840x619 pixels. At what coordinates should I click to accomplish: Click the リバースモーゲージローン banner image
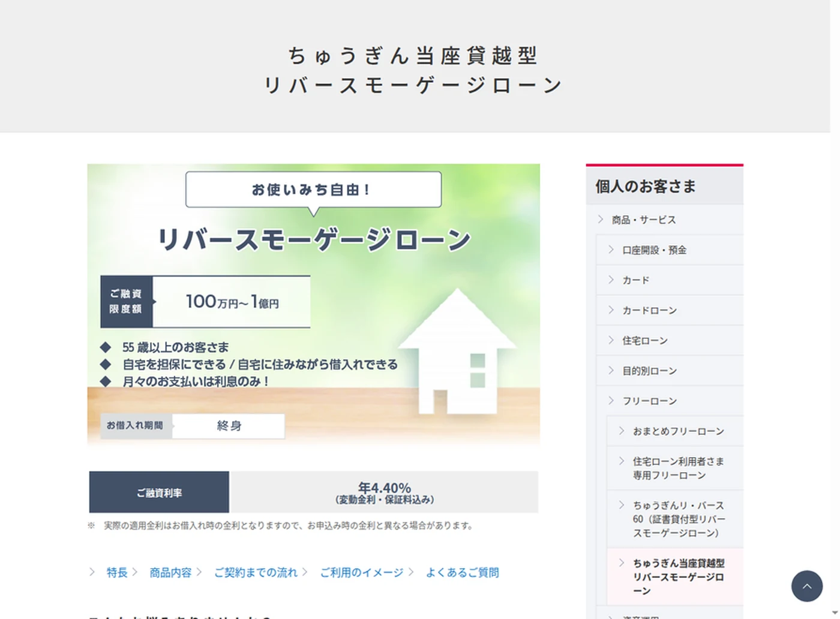pyautogui.click(x=314, y=305)
